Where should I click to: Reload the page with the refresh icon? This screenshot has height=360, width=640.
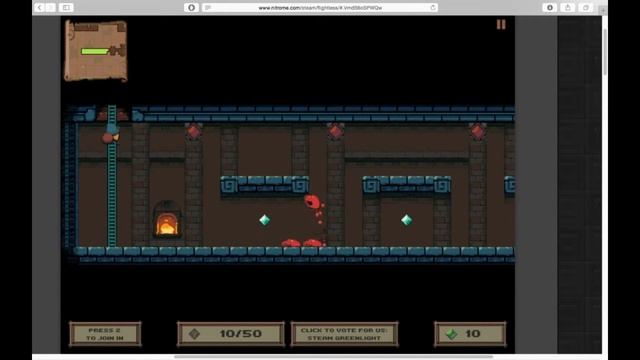(x=433, y=7)
